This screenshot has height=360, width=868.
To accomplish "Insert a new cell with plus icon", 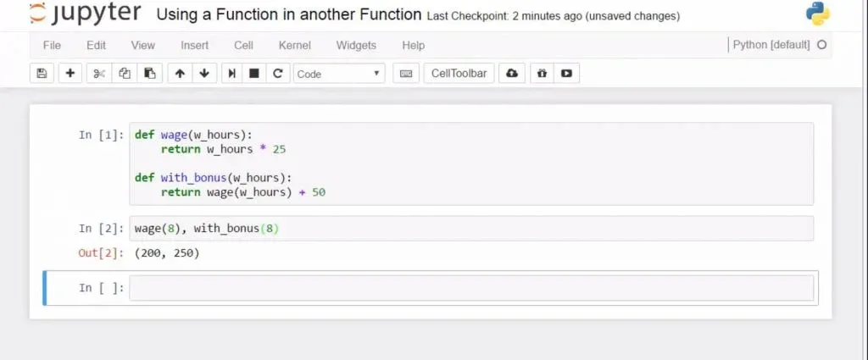I will pyautogui.click(x=70, y=74).
